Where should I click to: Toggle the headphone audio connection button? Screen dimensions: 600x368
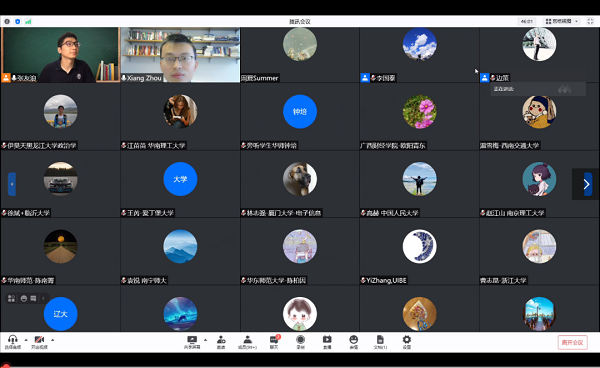point(13,342)
